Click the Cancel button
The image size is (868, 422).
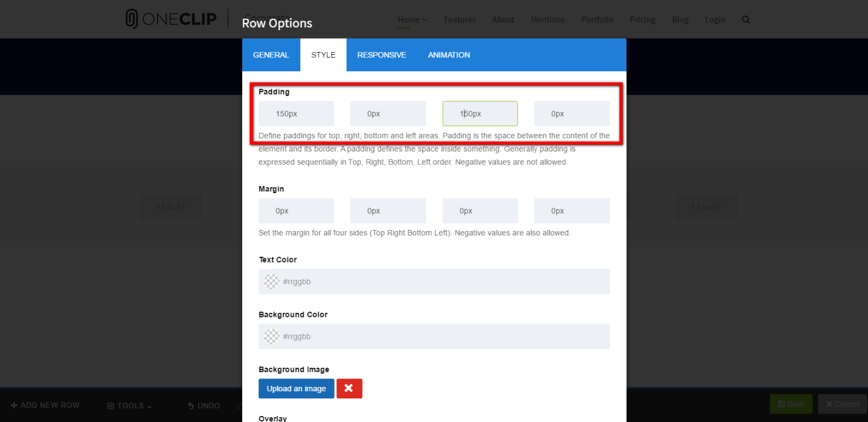pyautogui.click(x=841, y=404)
